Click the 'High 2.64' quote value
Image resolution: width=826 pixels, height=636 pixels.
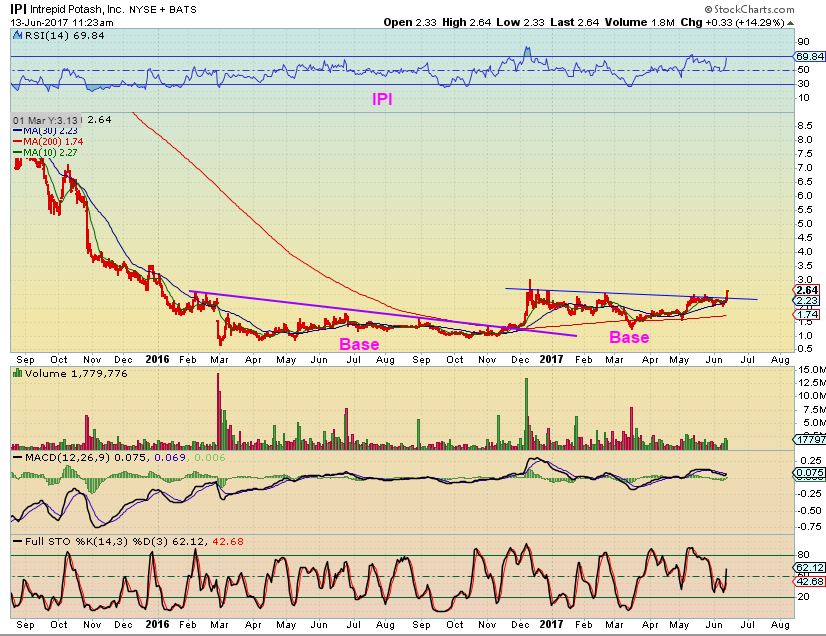[467, 22]
